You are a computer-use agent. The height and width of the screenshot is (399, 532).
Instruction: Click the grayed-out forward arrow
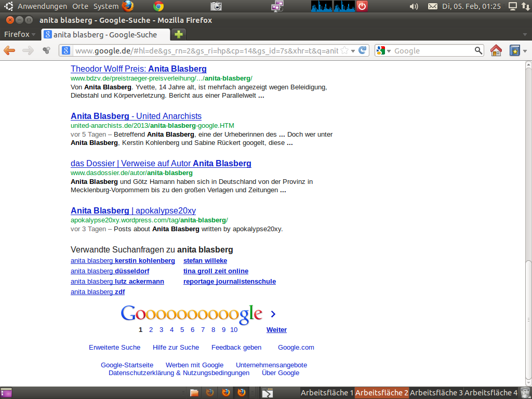(x=28, y=50)
